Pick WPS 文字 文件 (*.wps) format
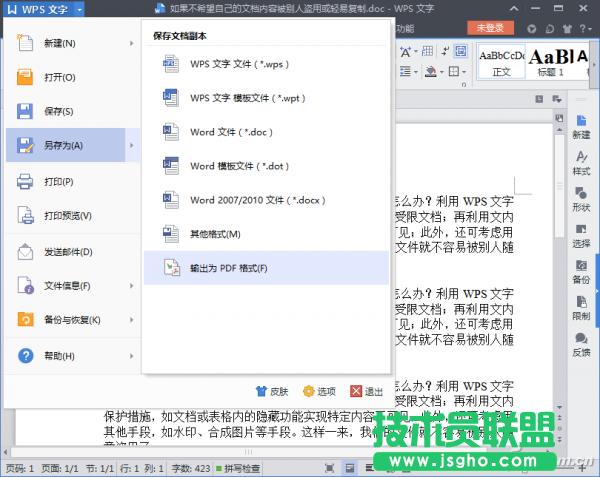This screenshot has height=477, width=600. coord(238,64)
